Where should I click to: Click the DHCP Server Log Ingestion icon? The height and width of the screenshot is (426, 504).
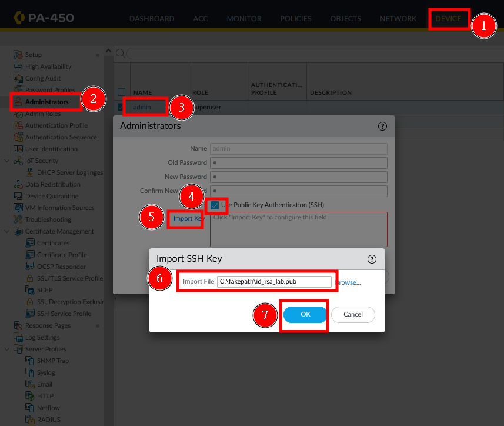click(x=29, y=172)
